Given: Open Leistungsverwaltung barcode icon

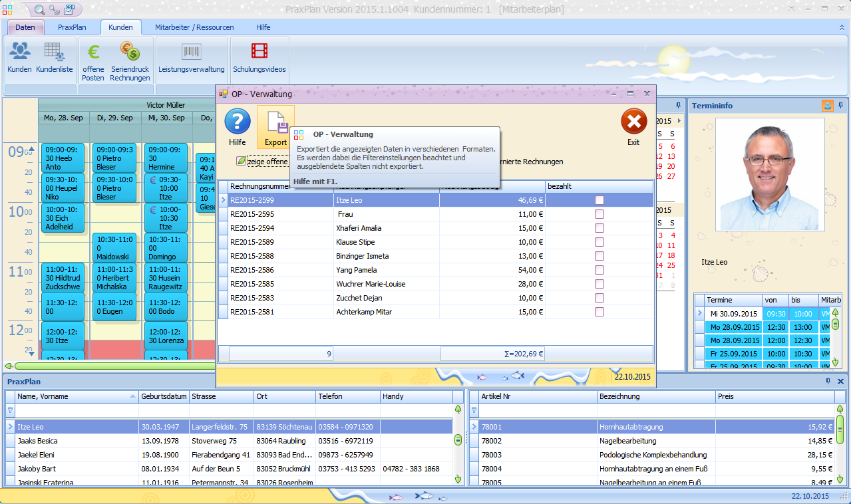Looking at the screenshot, I should 192,57.
